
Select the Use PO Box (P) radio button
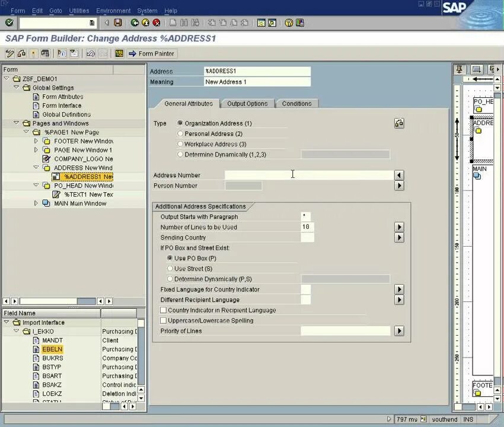click(170, 258)
